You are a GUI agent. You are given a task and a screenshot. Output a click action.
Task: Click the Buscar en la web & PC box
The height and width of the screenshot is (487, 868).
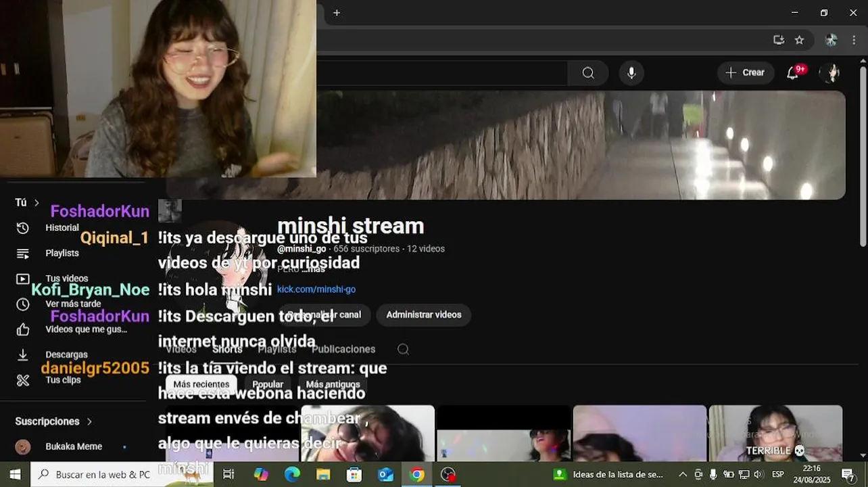point(122,474)
